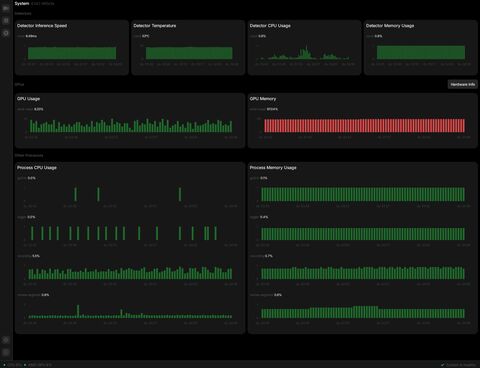Click the GPU Usage title

click(28, 99)
